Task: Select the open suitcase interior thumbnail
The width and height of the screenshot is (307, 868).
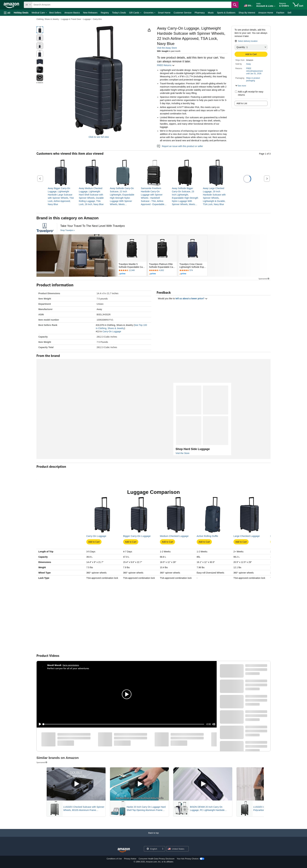Action: pyautogui.click(x=40, y=62)
